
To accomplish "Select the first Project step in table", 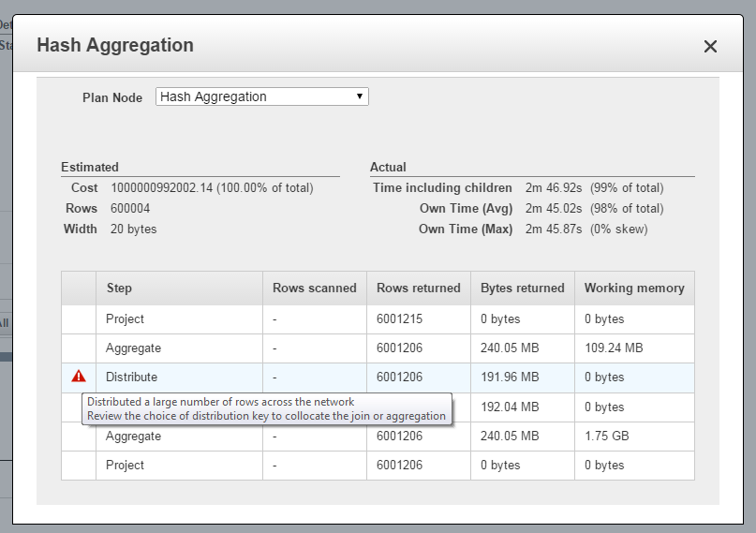I will tap(125, 318).
